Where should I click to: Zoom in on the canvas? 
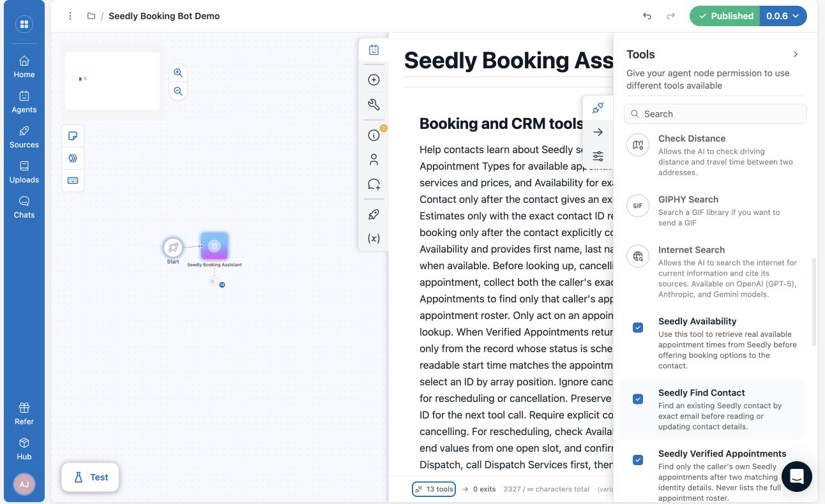pos(178,73)
